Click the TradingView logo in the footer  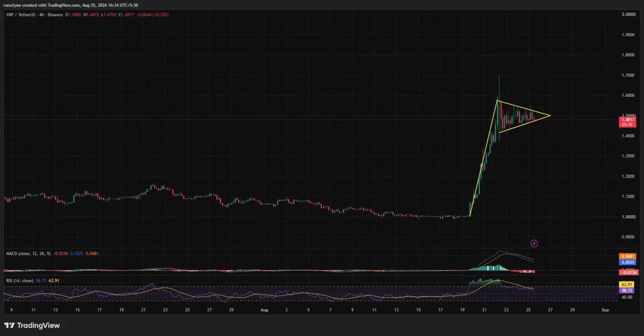tap(32, 325)
